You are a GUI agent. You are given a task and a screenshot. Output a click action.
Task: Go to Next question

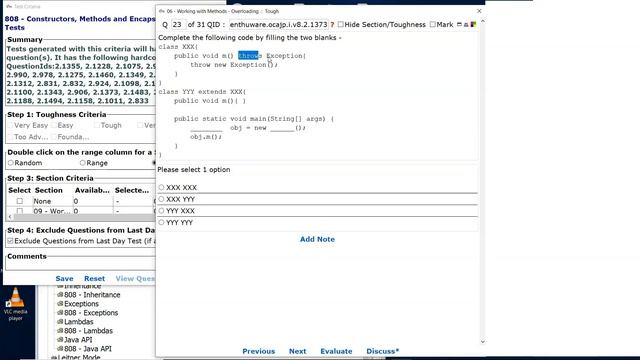[x=297, y=351]
